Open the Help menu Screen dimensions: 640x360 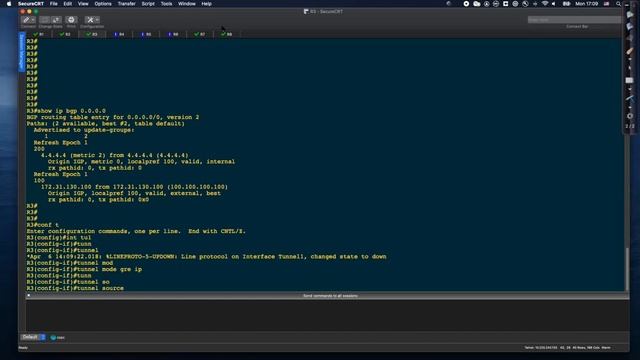pyautogui.click(x=207, y=4)
